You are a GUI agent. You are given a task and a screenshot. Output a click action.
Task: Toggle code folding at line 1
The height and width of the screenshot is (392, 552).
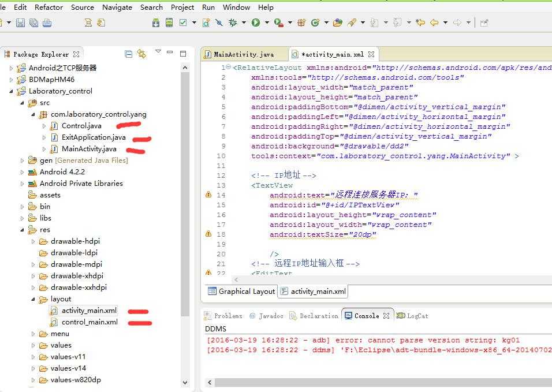tap(229, 67)
